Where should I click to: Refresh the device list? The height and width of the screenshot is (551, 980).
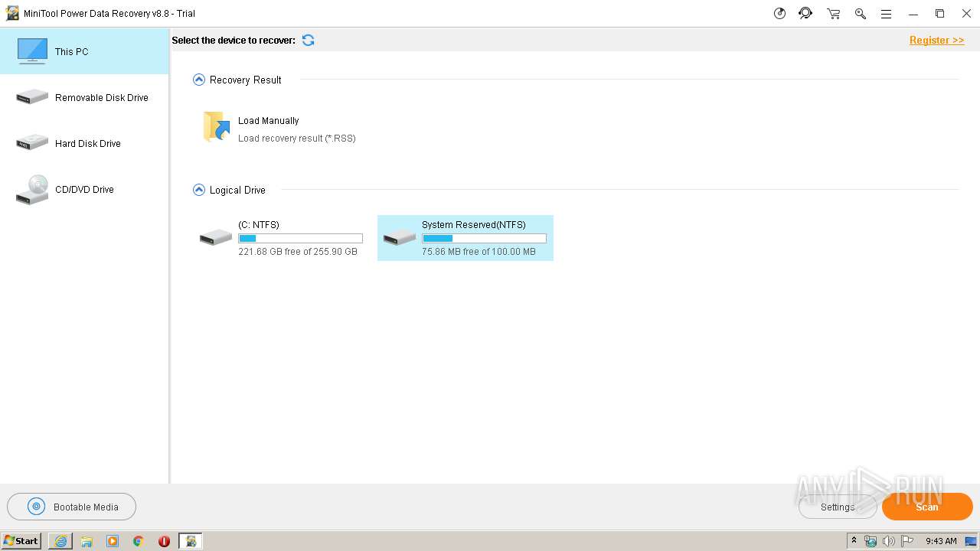coord(308,40)
